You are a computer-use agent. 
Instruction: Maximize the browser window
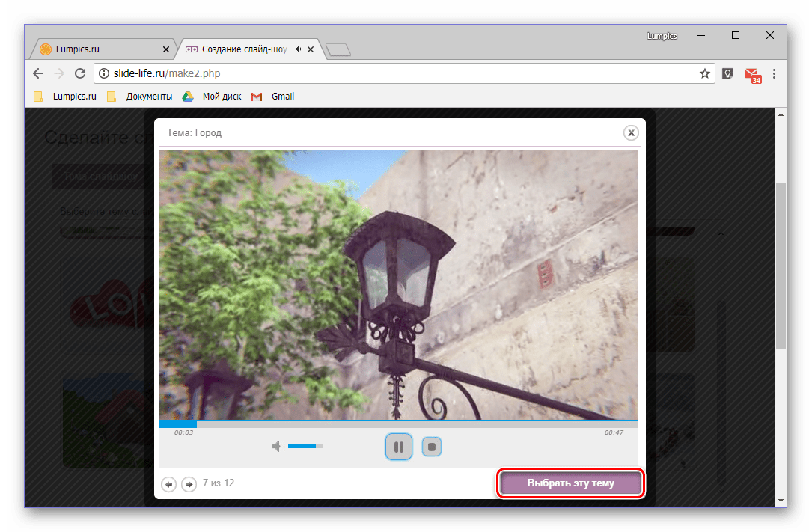click(x=736, y=35)
